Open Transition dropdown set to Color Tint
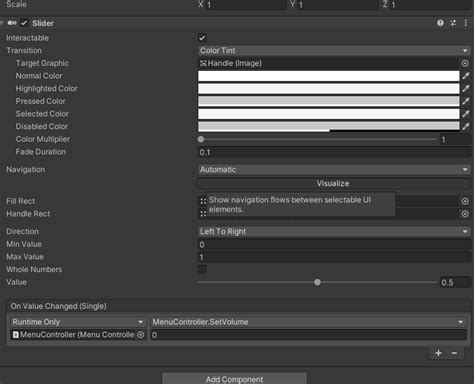Viewport: 474px width, 384px height. click(x=334, y=51)
